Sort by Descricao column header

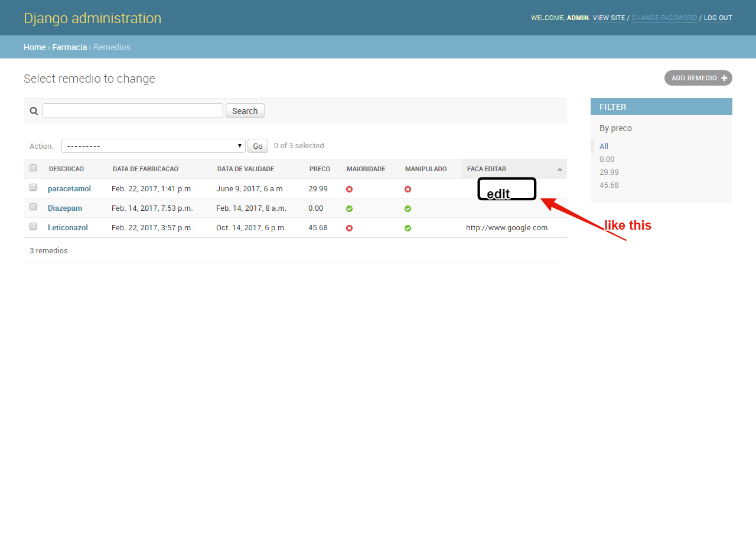click(x=66, y=169)
